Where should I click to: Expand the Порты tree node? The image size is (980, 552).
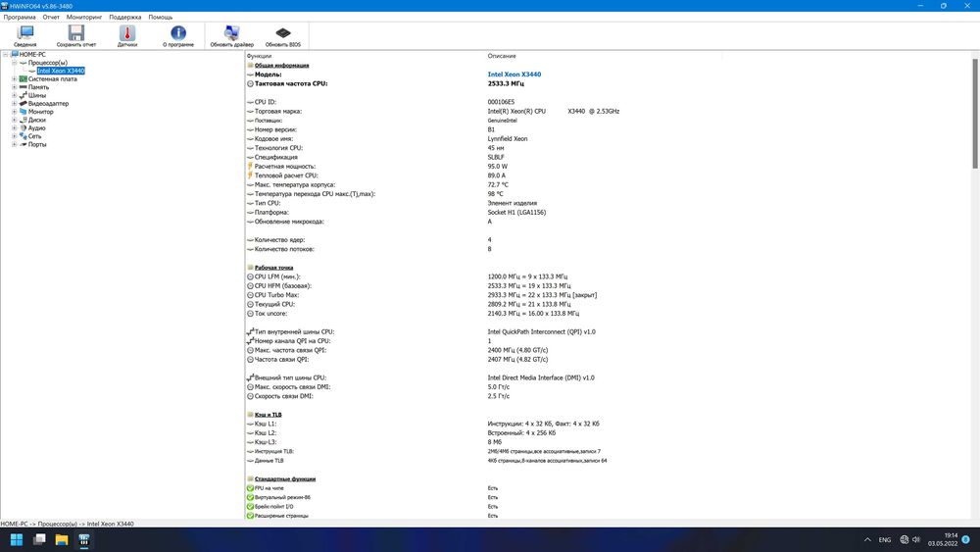tap(15, 144)
